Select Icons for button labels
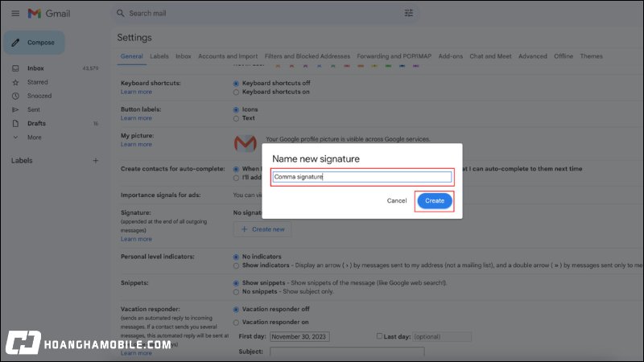 pyautogui.click(x=236, y=109)
